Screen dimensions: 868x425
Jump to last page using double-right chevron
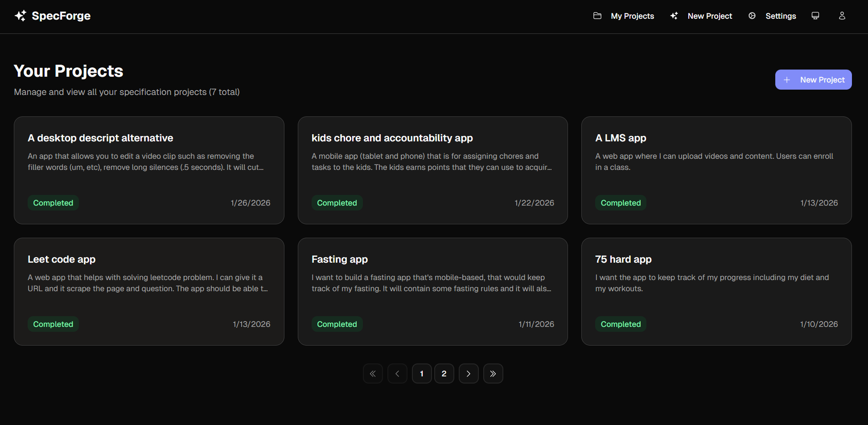point(493,373)
